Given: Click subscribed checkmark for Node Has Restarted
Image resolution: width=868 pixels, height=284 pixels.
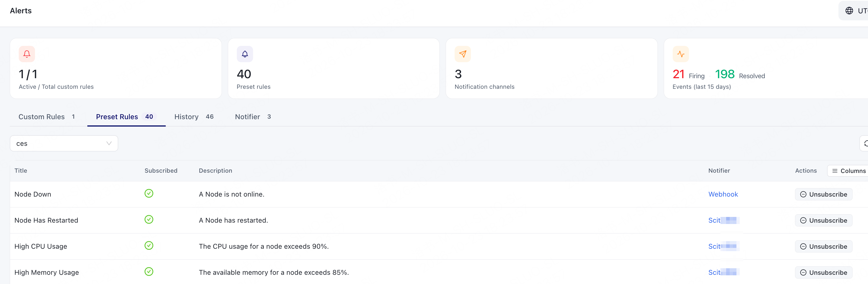Looking at the screenshot, I should coord(149,220).
